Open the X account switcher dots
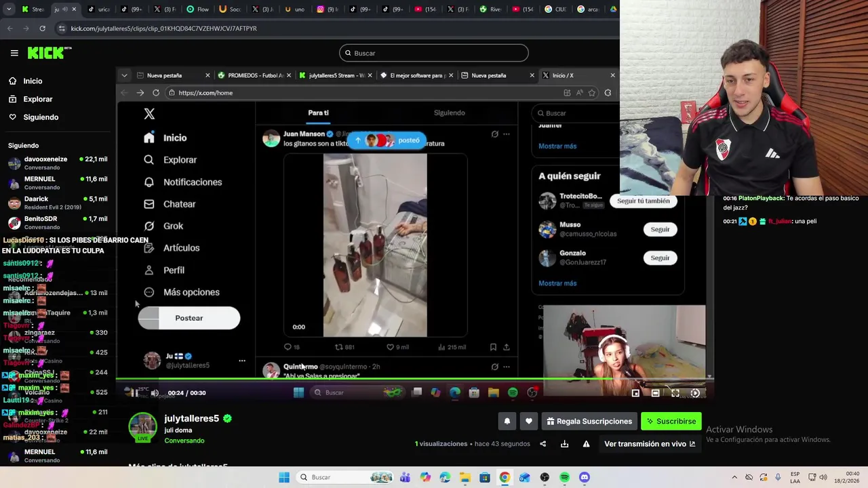The image size is (868, 488). (242, 361)
